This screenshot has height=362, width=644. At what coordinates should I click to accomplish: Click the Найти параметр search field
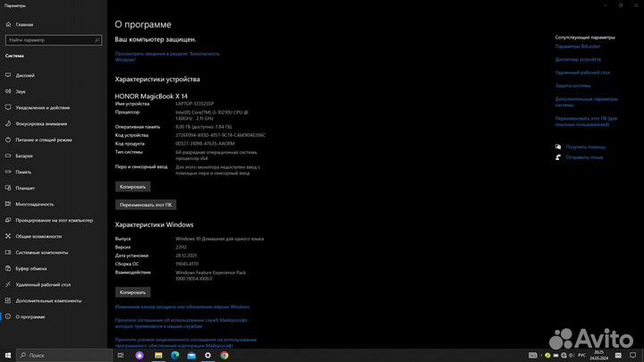pos(52,40)
